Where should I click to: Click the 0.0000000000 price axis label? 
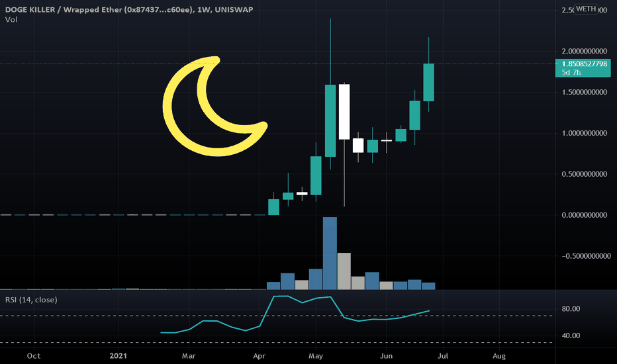tap(585, 215)
